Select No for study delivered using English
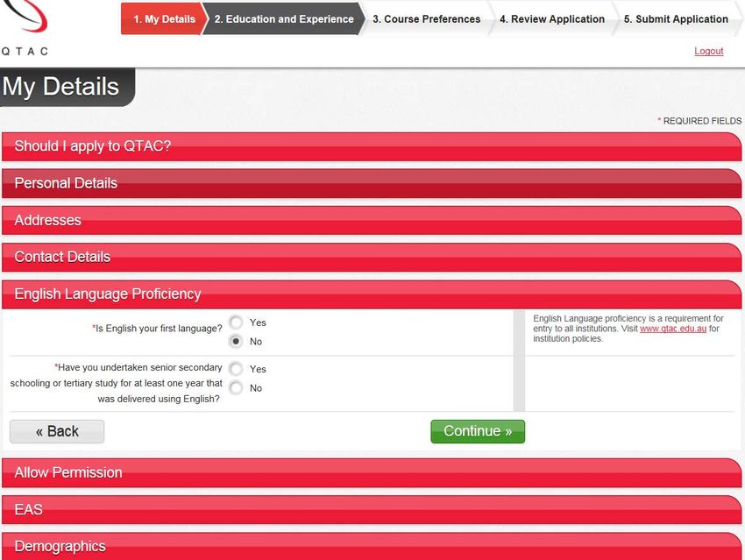 click(236, 388)
